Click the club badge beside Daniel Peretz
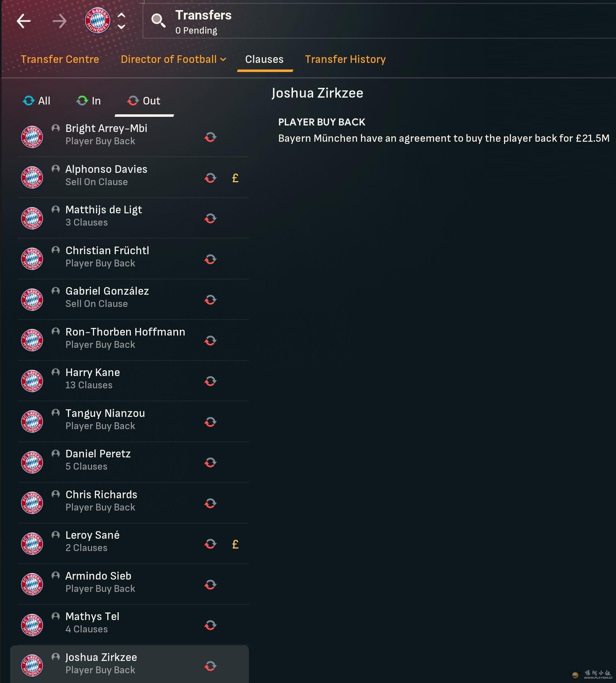616x683 pixels. (32, 462)
